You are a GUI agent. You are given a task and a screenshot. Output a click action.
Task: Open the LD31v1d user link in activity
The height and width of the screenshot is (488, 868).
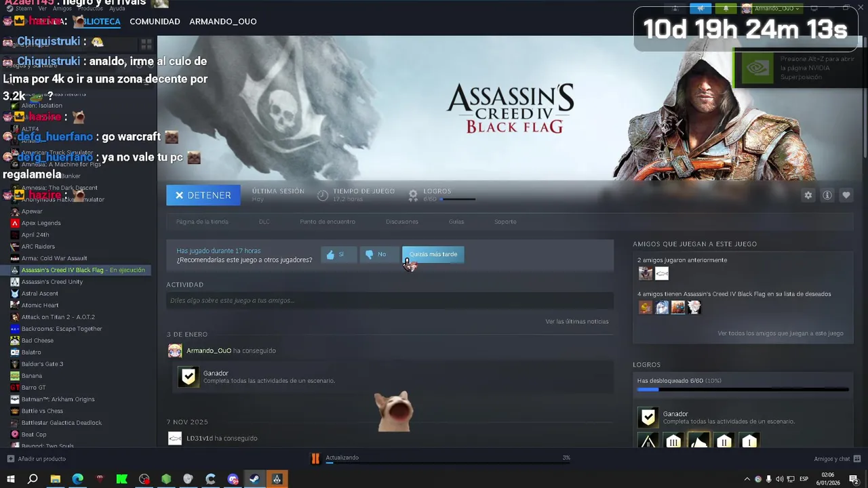point(199,439)
